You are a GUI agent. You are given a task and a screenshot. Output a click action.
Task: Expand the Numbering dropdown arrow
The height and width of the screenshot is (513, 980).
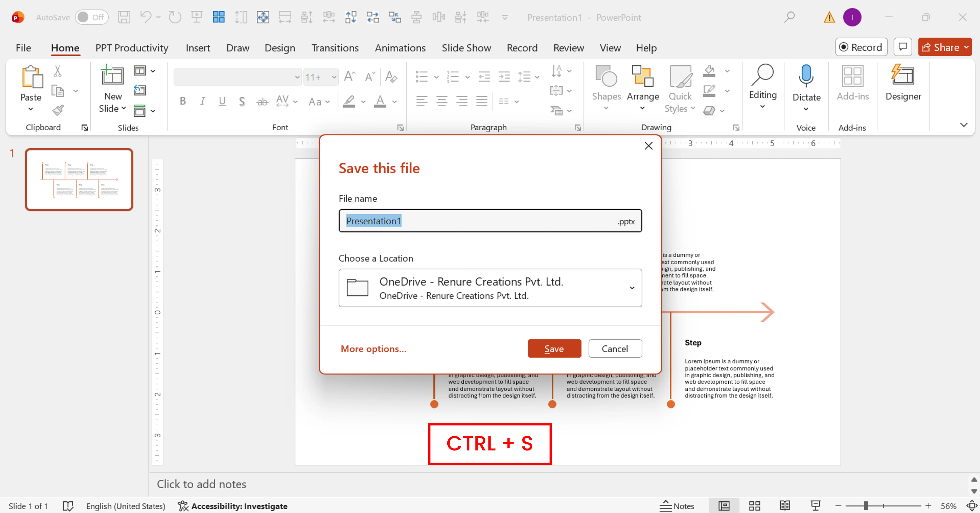pyautogui.click(x=468, y=77)
